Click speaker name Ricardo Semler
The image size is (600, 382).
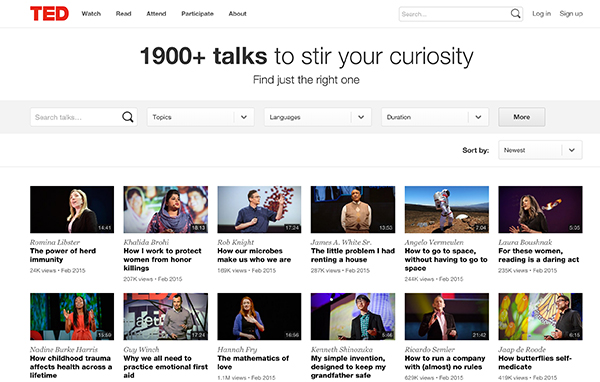(430, 349)
